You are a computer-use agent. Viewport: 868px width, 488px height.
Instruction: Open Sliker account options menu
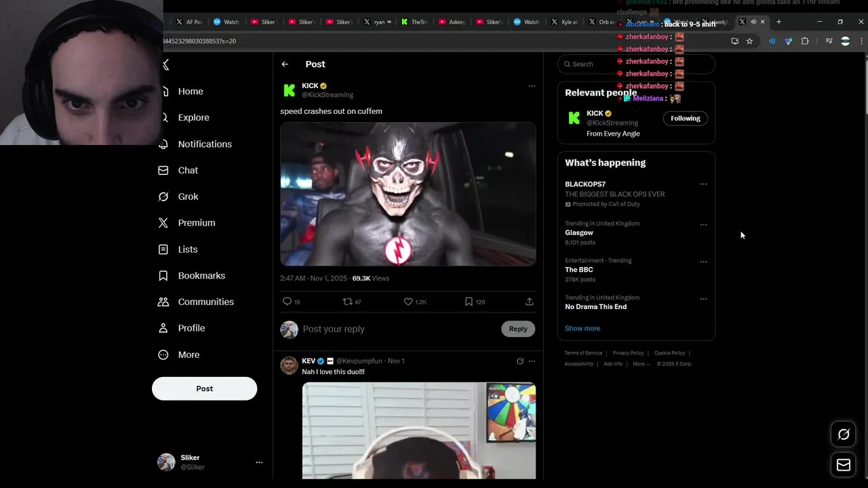[x=259, y=462]
